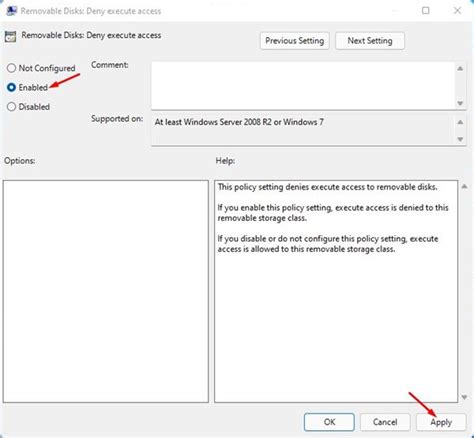Choose the Disabled radio option
The height and width of the screenshot is (438, 474).
click(x=11, y=107)
